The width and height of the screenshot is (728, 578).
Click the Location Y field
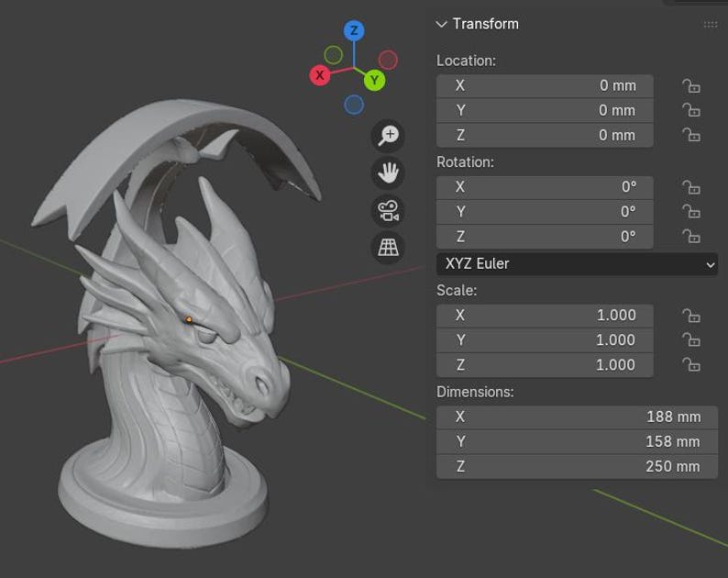coord(545,111)
